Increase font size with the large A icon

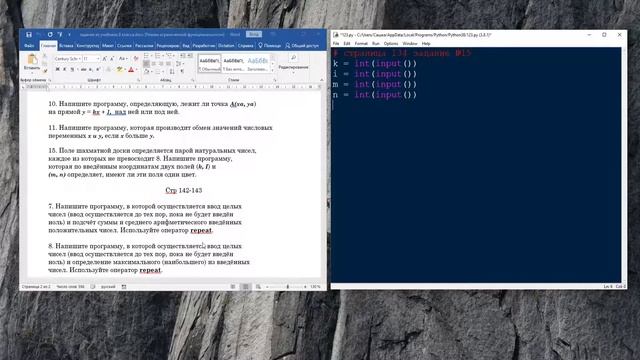tap(104, 59)
